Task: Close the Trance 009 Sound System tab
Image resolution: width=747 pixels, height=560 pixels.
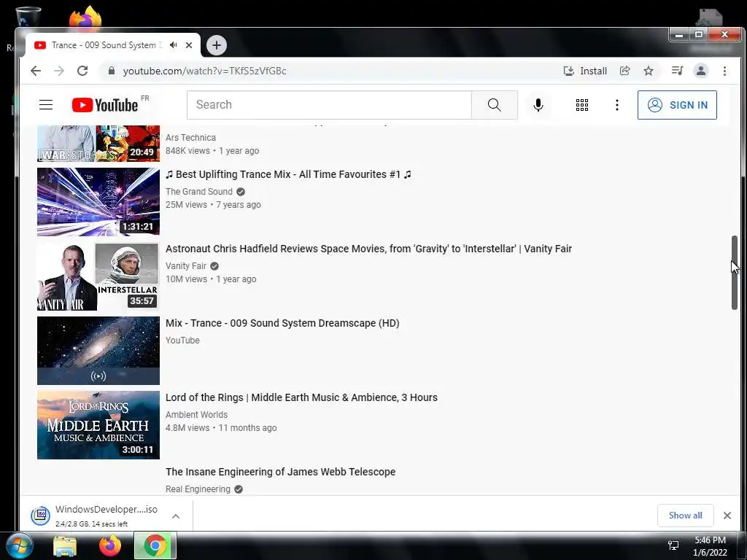Action: pos(189,45)
